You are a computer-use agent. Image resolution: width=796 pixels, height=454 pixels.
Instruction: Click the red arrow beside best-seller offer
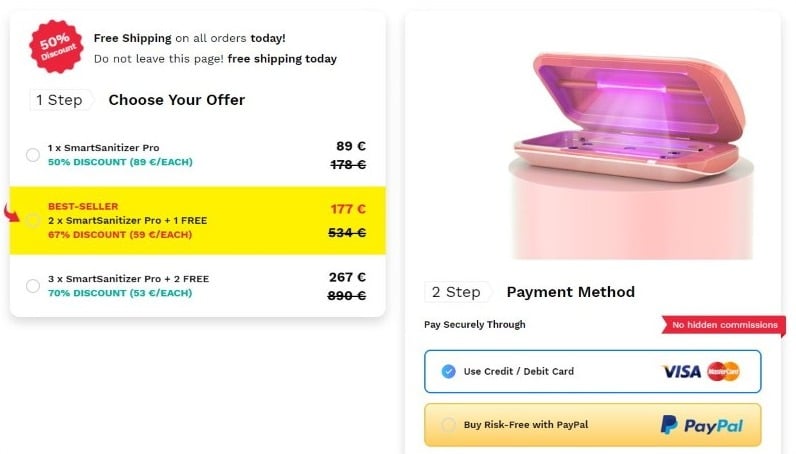(x=13, y=212)
